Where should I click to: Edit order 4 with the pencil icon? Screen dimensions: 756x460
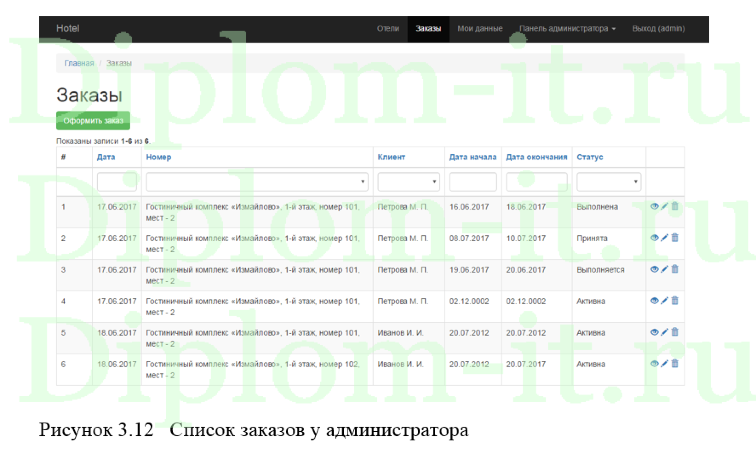click(664, 301)
